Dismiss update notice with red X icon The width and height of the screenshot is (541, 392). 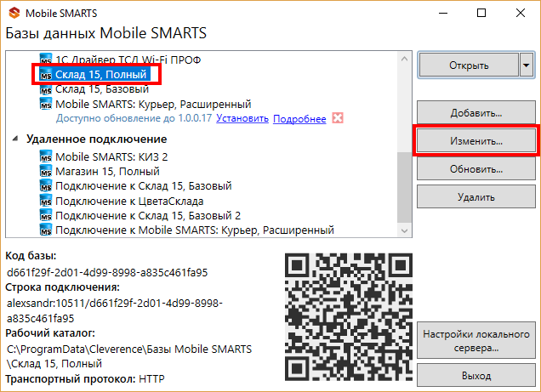point(338,118)
